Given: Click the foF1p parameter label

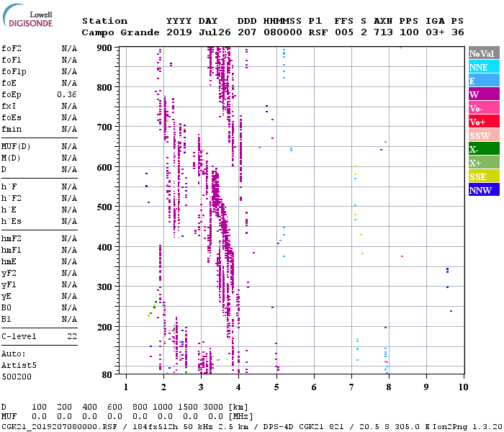Looking at the screenshot, I should pos(14,72).
